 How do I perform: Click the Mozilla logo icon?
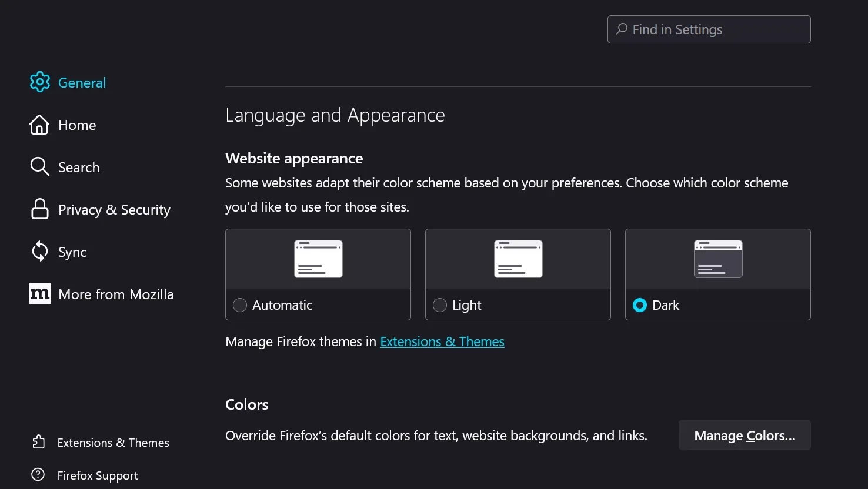click(39, 294)
